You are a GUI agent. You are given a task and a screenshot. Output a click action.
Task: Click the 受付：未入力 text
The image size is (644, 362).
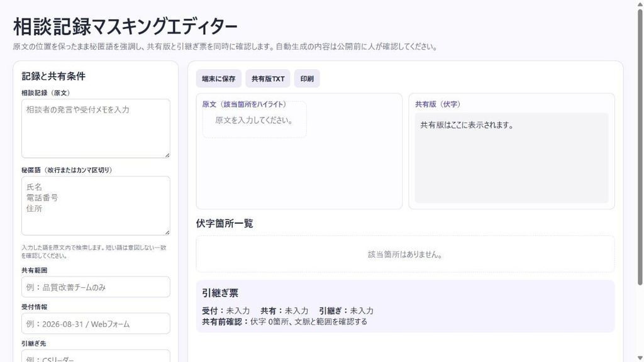coord(226,310)
